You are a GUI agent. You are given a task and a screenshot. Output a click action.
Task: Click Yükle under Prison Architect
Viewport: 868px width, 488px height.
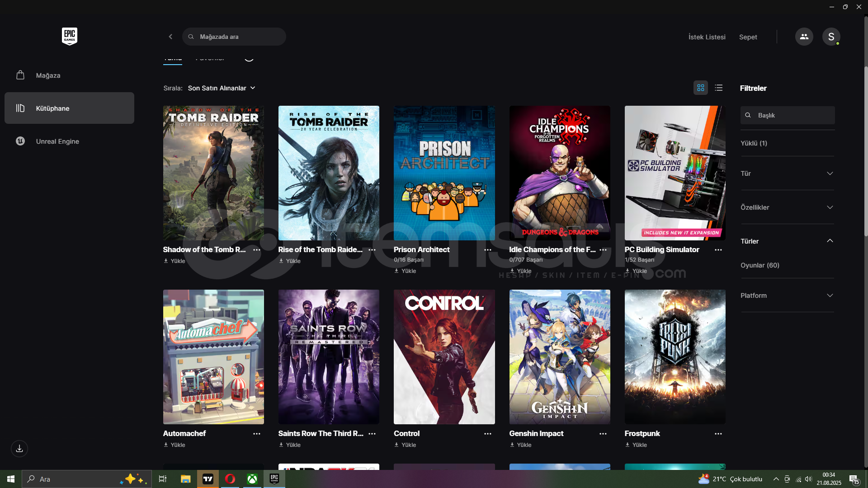point(405,271)
